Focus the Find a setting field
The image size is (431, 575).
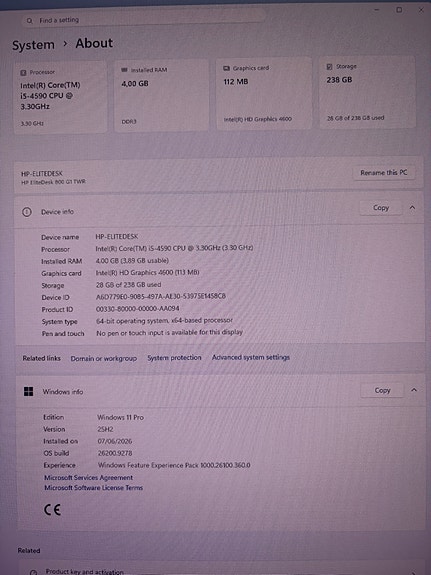144,20
